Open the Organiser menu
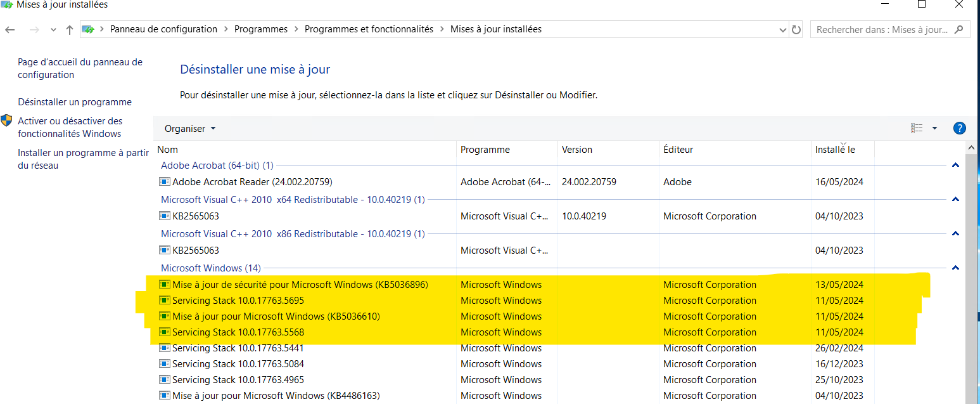980x404 pixels. (x=190, y=128)
